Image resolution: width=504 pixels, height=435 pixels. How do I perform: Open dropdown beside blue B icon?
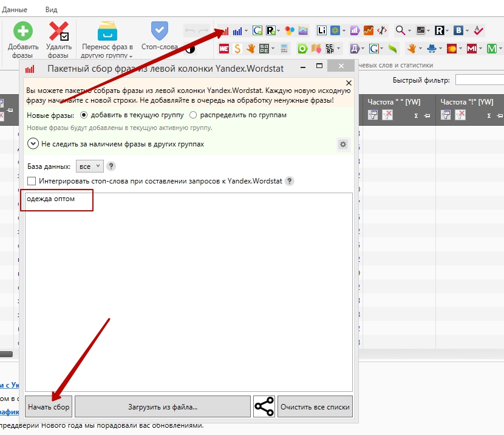pos(467,31)
